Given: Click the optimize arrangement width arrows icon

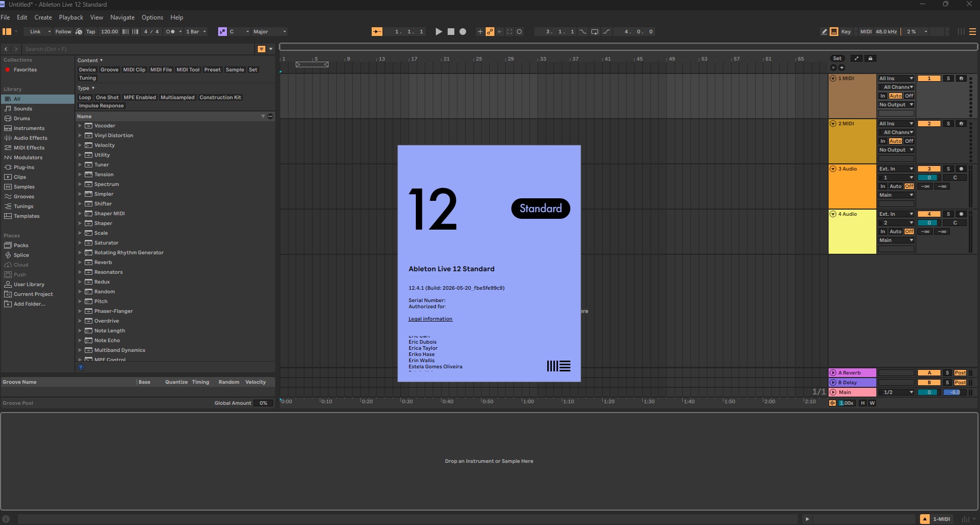Looking at the screenshot, I should tap(856, 59).
